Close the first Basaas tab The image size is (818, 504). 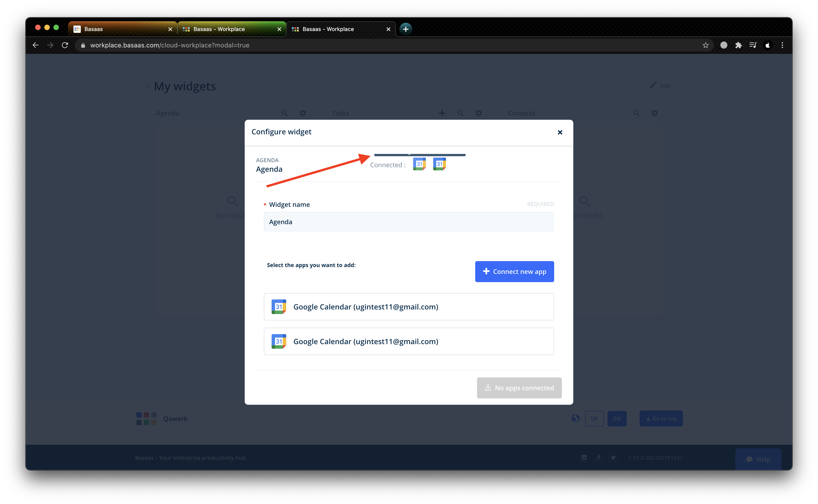tap(170, 29)
